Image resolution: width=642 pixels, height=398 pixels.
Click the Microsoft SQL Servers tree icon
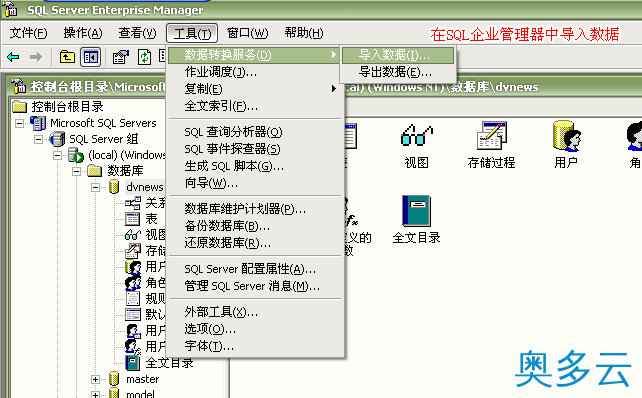38,123
